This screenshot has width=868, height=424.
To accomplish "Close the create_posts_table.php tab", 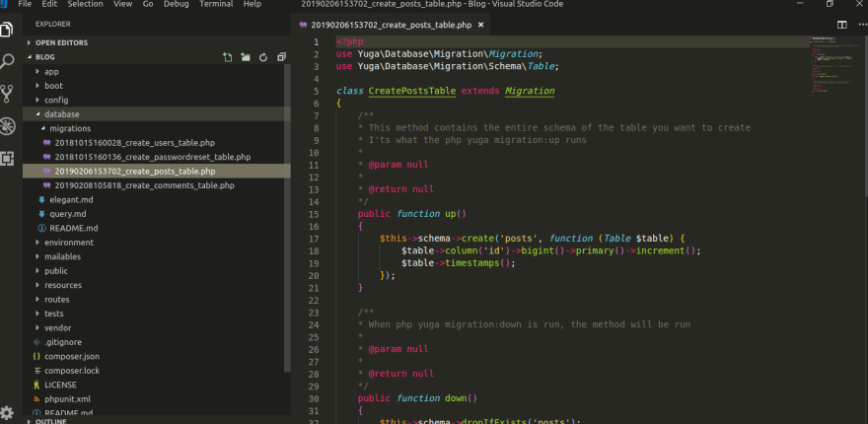I will (480, 25).
